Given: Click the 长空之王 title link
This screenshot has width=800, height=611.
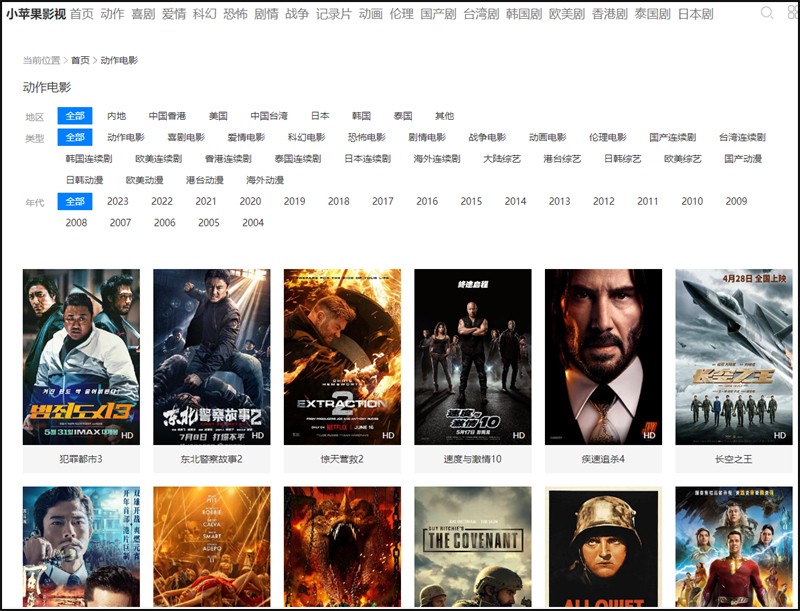Looking at the screenshot, I should click(733, 459).
